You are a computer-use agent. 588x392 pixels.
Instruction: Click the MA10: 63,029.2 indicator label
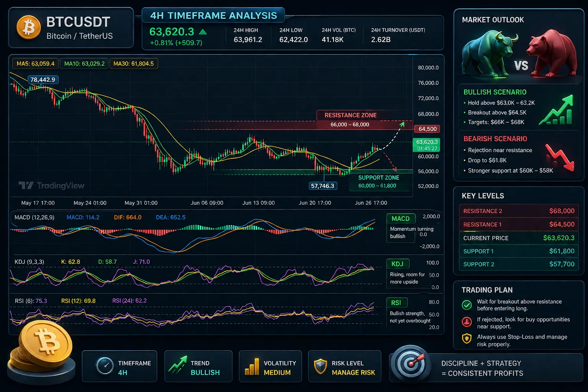coord(84,64)
